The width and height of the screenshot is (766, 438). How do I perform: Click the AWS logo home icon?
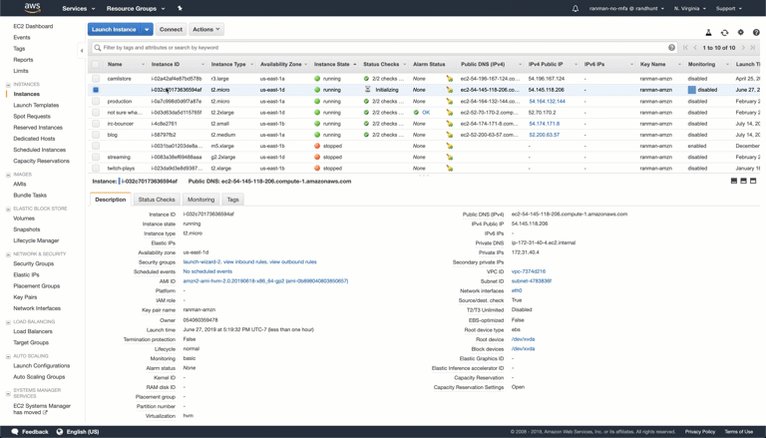click(32, 8)
